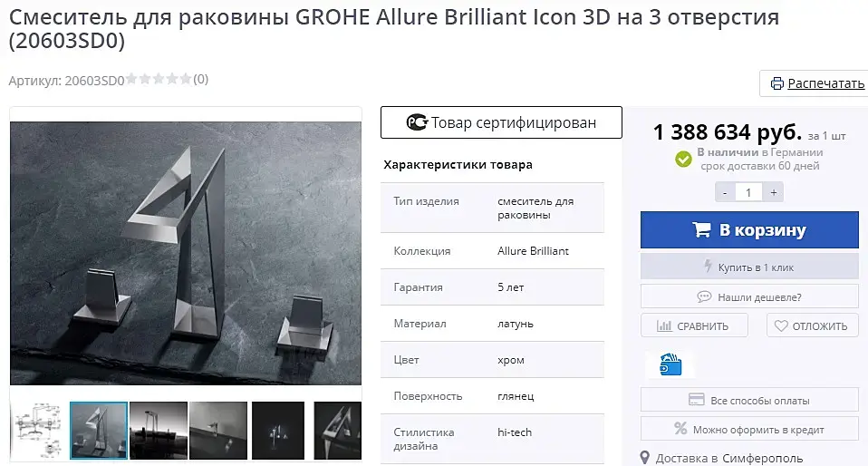Decrease quantity with the minus button
Viewport: 868px width, 466px height.
725,192
